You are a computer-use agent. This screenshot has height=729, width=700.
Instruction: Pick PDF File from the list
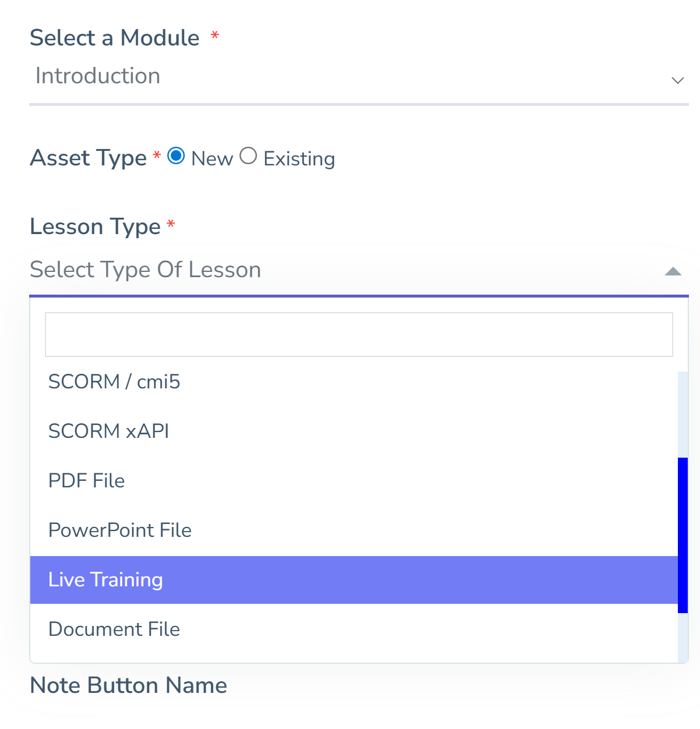87,481
